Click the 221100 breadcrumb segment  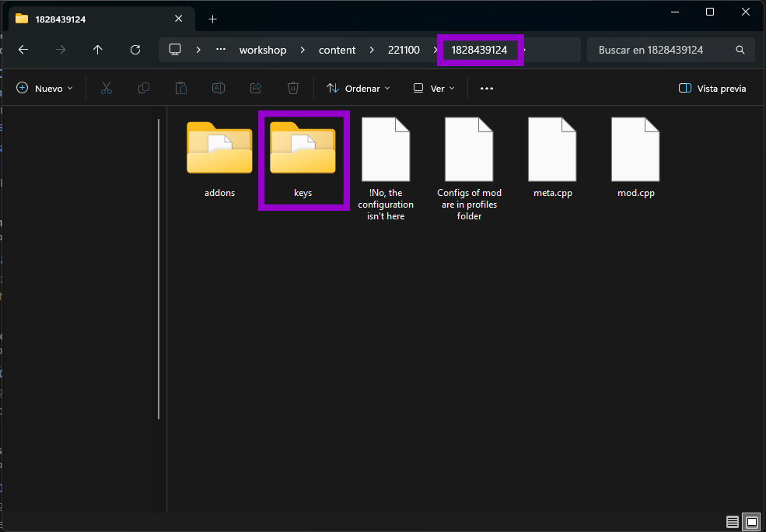tap(404, 50)
